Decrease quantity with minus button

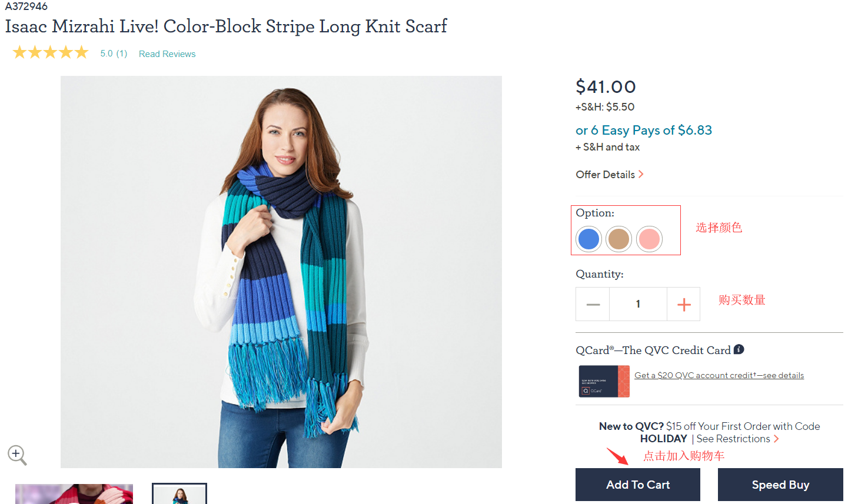coord(593,304)
